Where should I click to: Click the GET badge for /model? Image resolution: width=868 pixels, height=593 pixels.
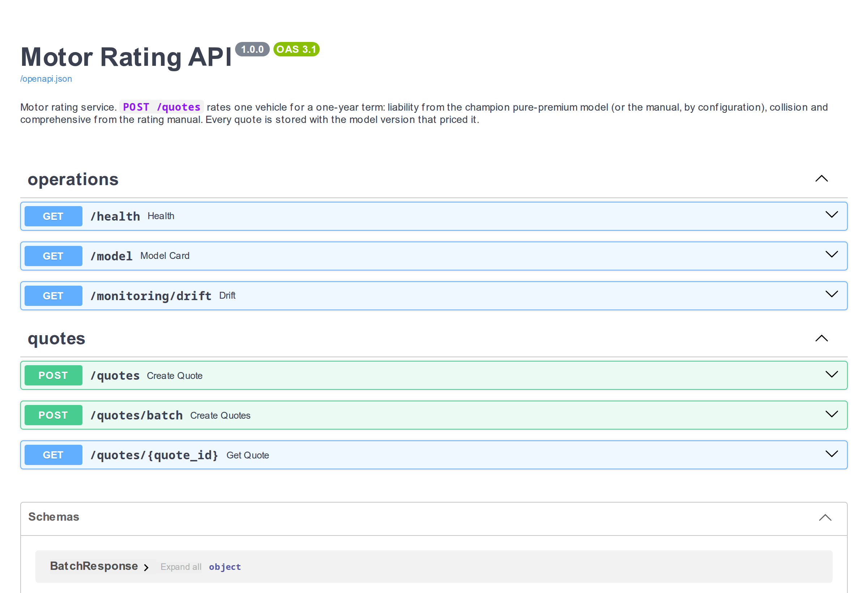click(54, 256)
